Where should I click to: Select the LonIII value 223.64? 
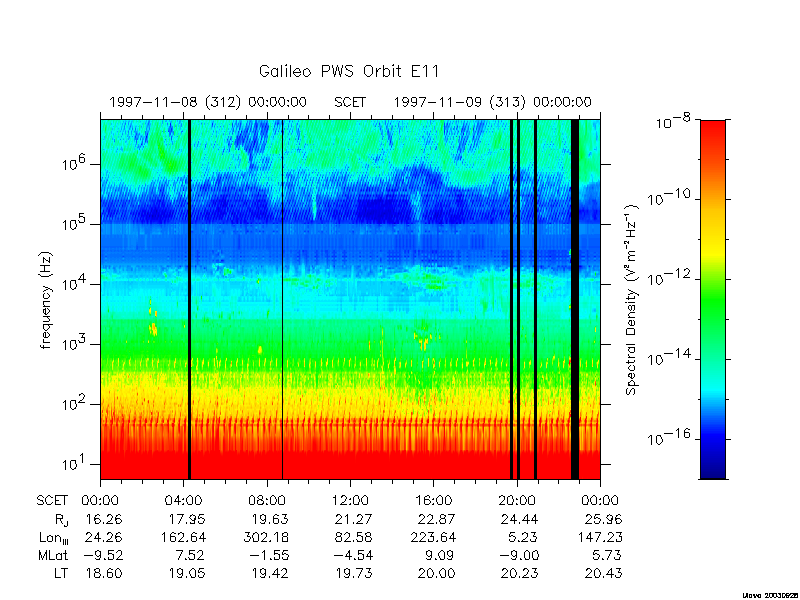[x=433, y=537]
